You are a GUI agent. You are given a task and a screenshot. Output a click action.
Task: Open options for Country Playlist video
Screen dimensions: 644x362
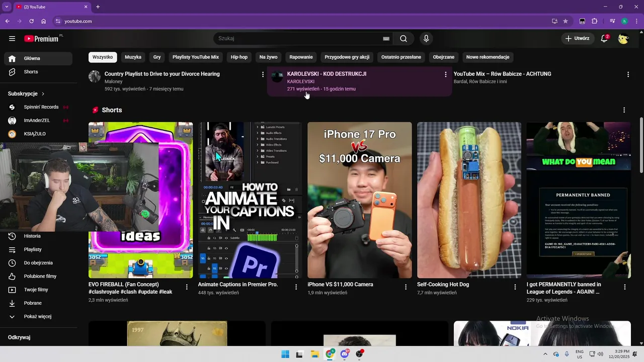click(263, 74)
